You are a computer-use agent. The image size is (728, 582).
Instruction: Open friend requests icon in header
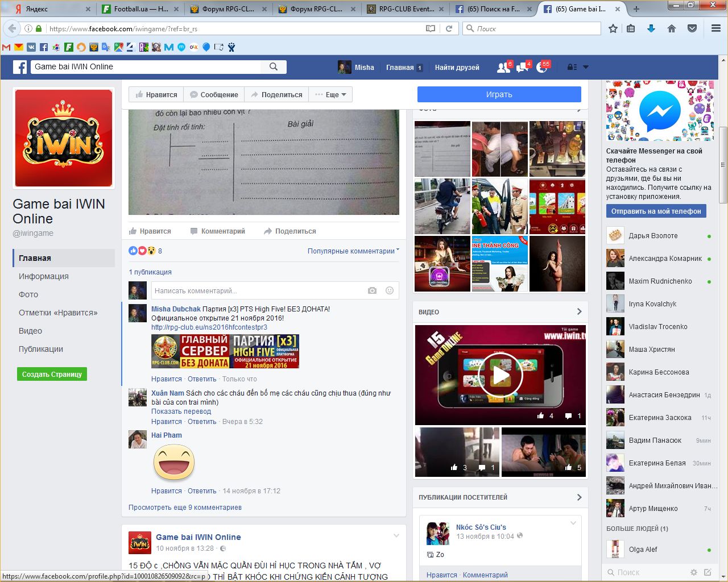(x=503, y=67)
